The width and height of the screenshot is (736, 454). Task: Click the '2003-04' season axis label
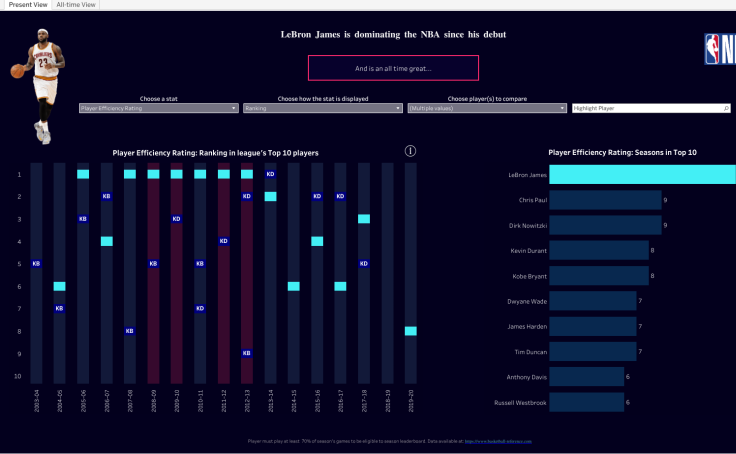pyautogui.click(x=37, y=401)
